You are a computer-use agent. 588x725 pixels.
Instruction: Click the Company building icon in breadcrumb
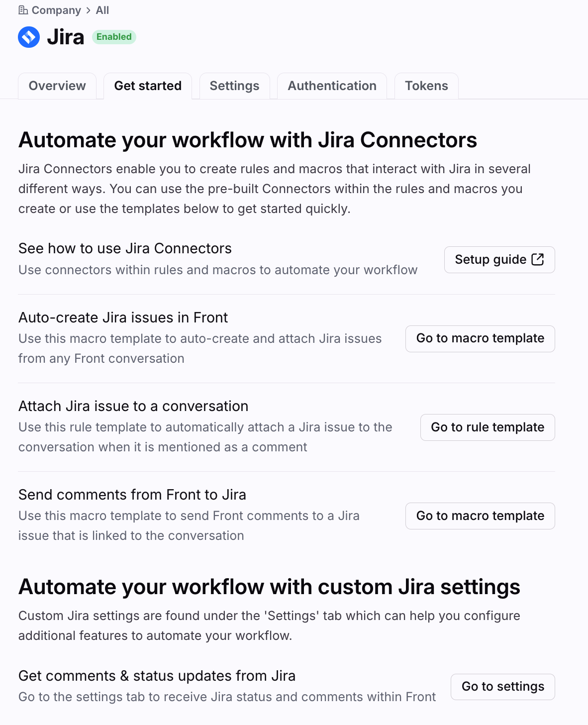23,10
